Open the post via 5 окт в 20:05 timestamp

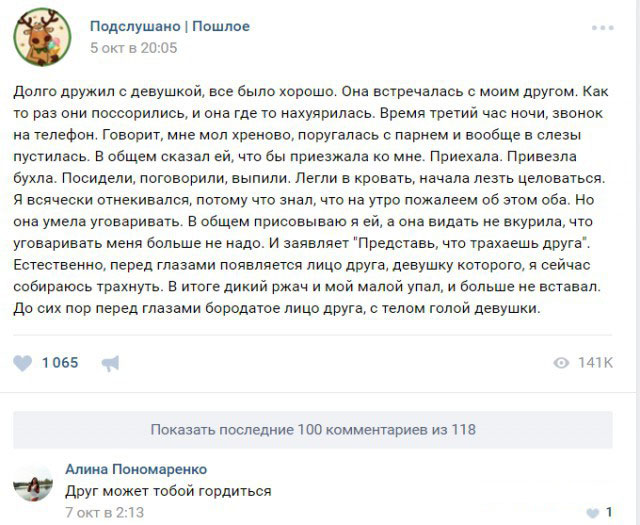point(133,47)
